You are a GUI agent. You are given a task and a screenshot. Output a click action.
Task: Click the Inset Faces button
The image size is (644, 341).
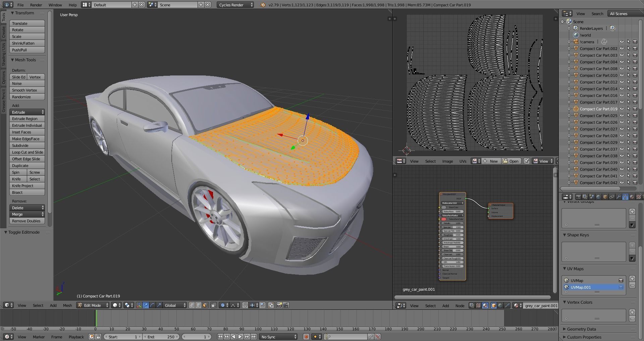(27, 132)
